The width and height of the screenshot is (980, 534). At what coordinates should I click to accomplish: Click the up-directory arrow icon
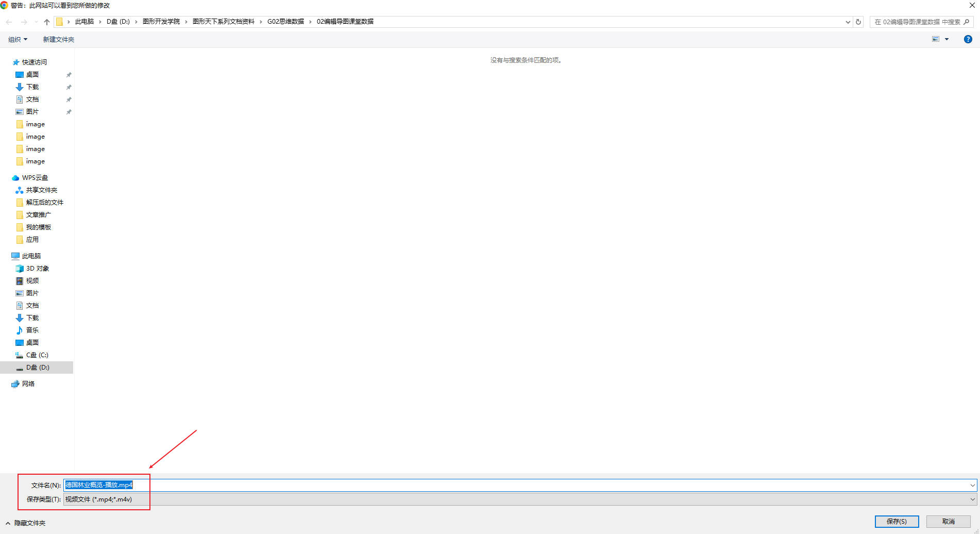point(47,22)
